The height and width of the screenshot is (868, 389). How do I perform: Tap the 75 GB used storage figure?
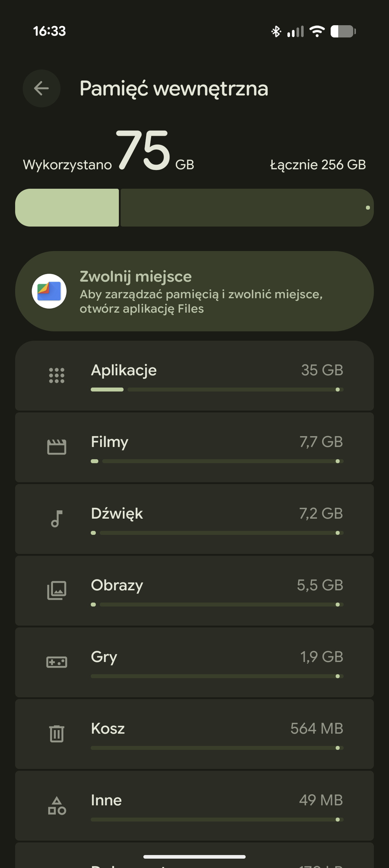click(143, 151)
